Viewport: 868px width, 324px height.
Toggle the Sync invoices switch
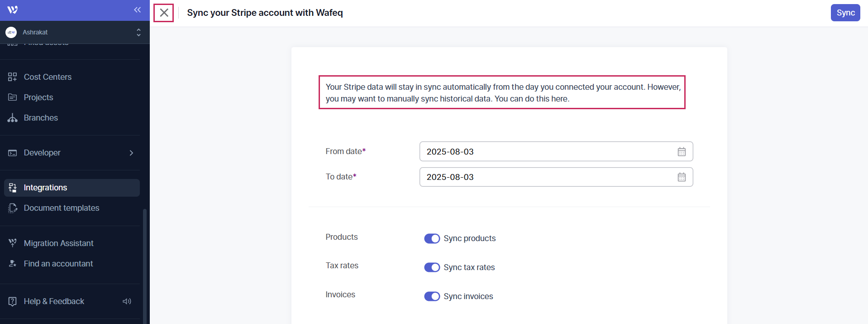click(432, 296)
